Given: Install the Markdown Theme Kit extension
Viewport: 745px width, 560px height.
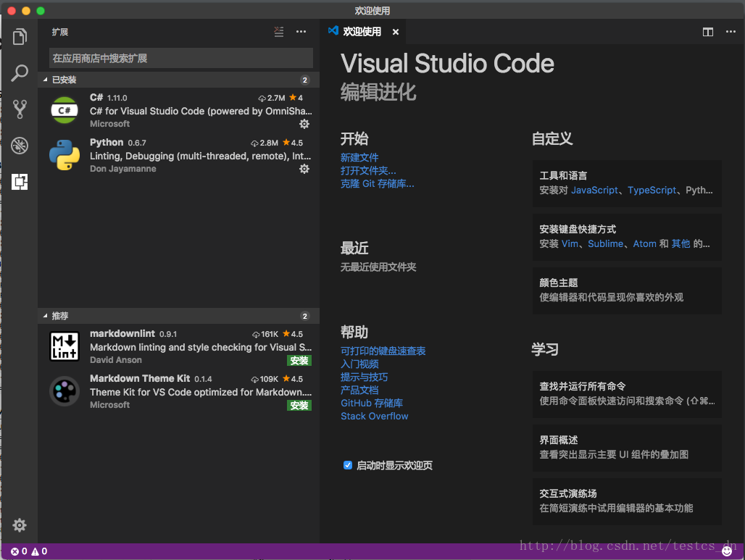Looking at the screenshot, I should (x=299, y=405).
